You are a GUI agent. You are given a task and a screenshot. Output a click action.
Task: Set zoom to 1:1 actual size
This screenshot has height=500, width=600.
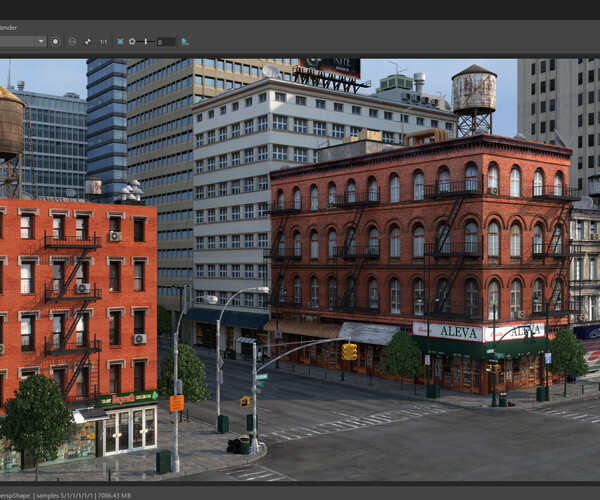pyautogui.click(x=103, y=41)
